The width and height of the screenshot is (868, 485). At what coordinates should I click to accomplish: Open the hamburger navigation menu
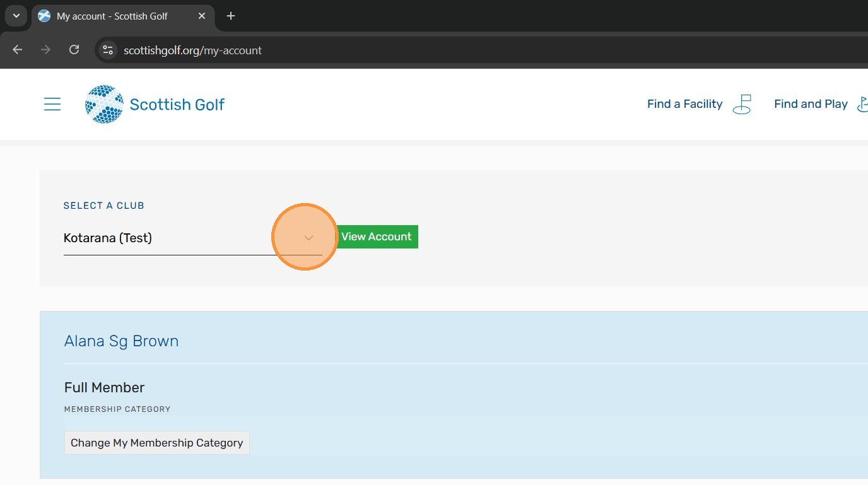pyautogui.click(x=52, y=104)
